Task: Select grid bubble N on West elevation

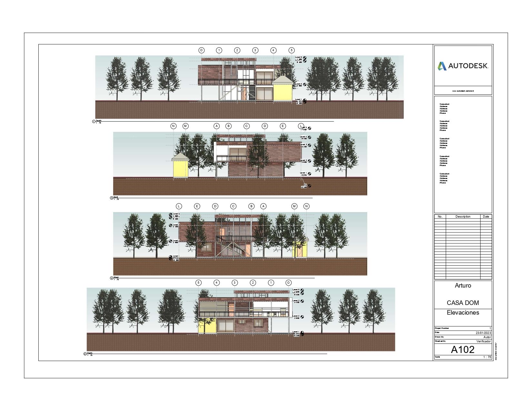Action: pyautogui.click(x=307, y=206)
